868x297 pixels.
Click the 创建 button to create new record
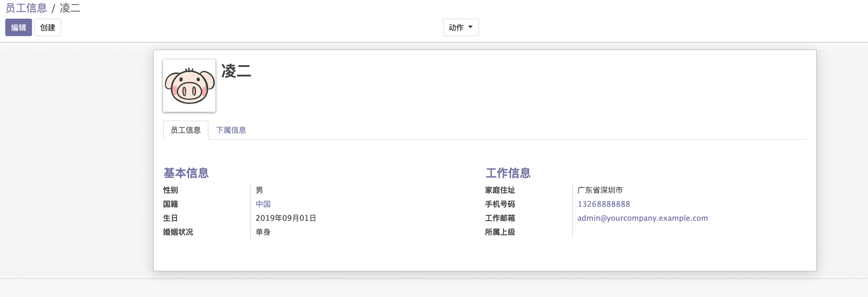point(47,27)
